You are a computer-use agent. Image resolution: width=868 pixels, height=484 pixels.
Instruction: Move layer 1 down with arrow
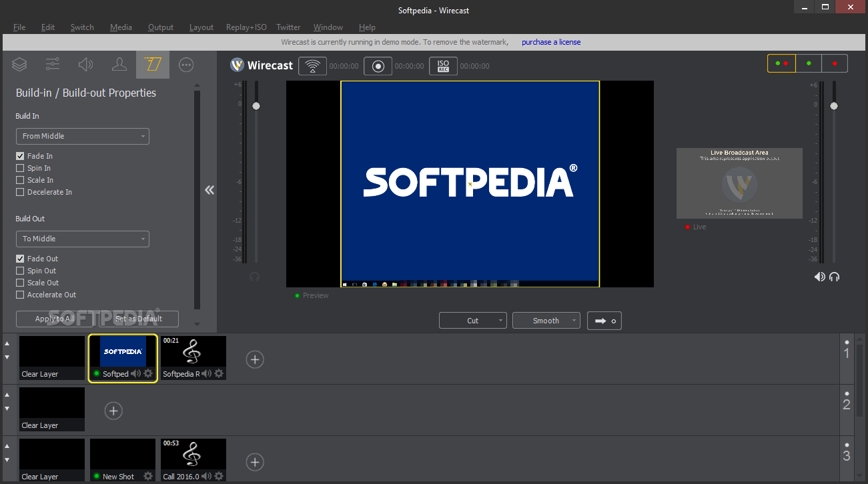7,357
